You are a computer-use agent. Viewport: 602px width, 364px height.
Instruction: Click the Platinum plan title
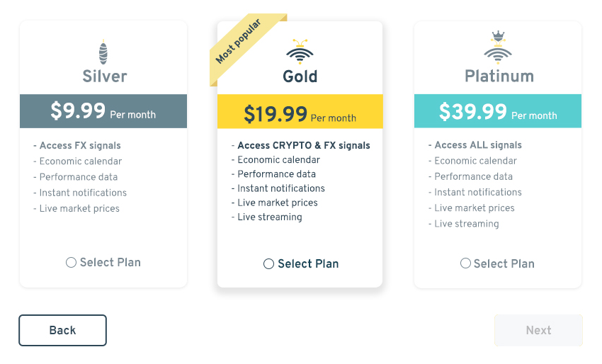tap(499, 76)
